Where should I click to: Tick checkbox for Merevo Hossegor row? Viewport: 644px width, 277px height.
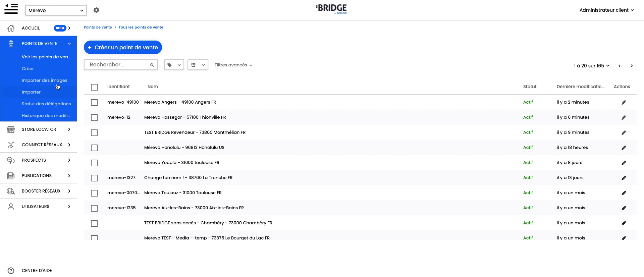coord(94,118)
